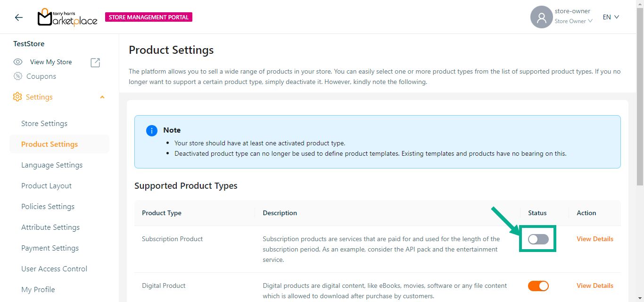Go to Payment Settings
644x302 pixels.
click(50, 248)
